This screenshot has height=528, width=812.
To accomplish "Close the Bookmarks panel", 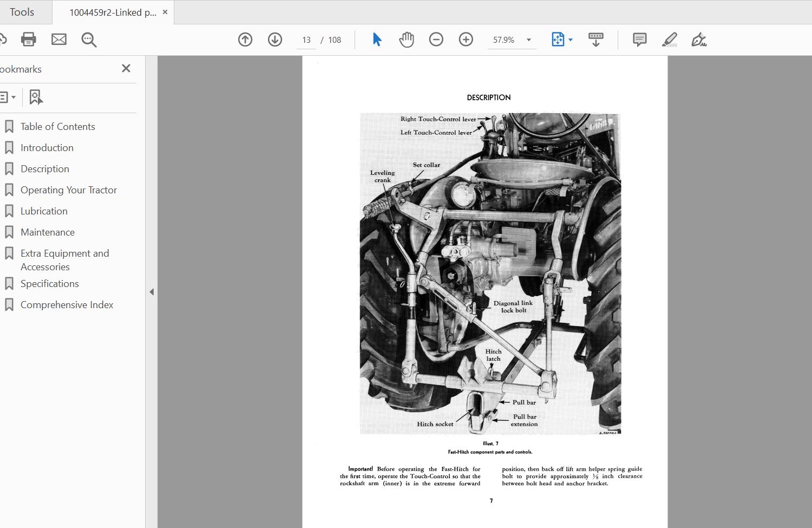I will tap(126, 68).
